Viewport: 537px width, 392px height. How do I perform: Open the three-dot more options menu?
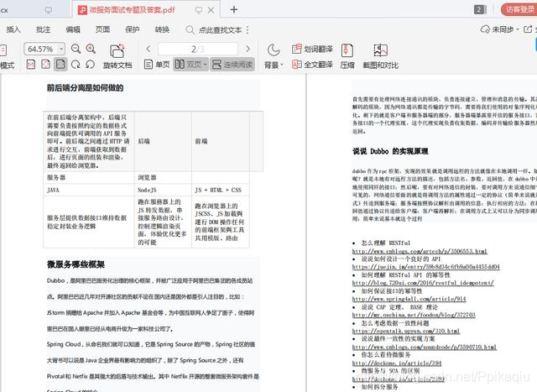[248, 30]
